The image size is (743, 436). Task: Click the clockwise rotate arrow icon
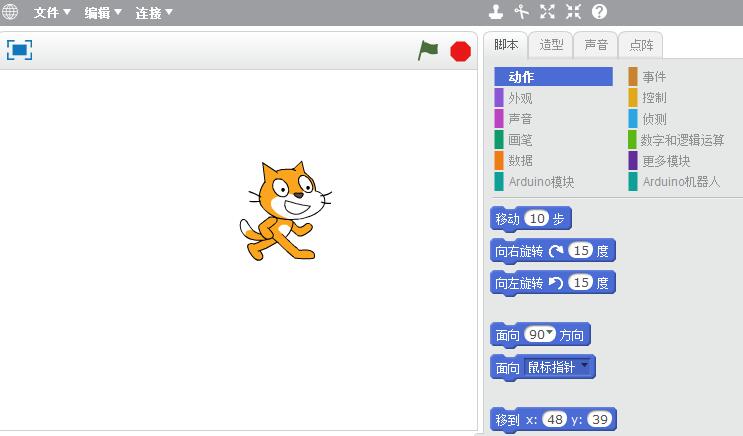pos(556,251)
